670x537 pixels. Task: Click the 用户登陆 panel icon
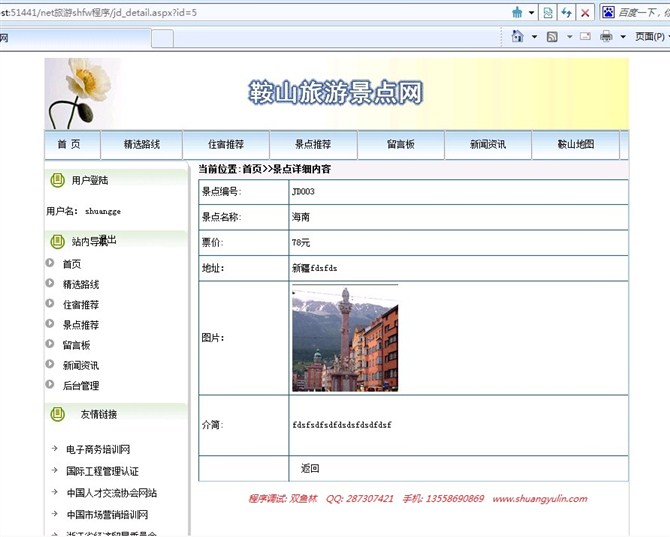click(x=57, y=180)
